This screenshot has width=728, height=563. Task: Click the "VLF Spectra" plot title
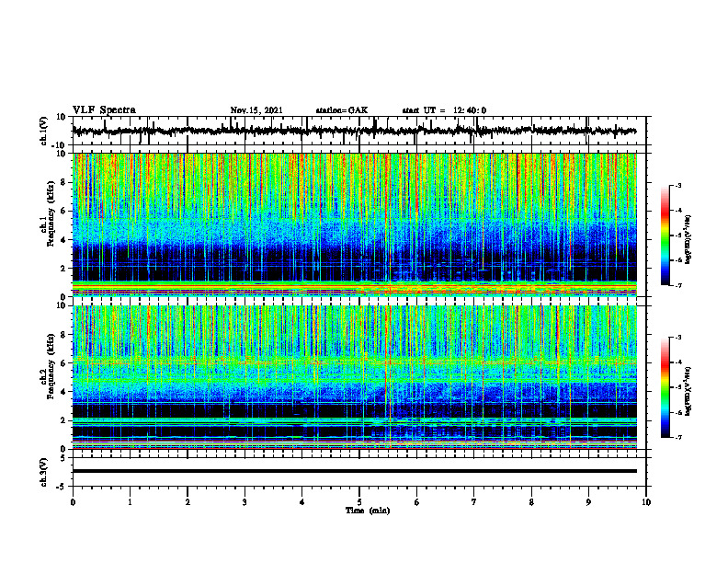(104, 110)
